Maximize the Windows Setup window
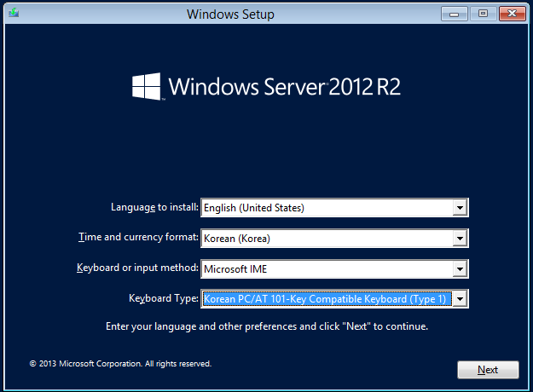 pos(483,14)
